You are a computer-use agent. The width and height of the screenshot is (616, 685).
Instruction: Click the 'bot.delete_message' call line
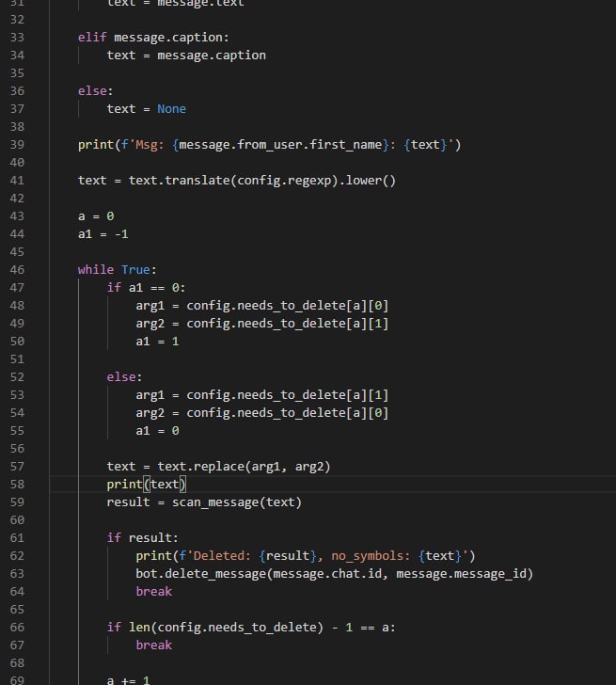[x=335, y=574]
